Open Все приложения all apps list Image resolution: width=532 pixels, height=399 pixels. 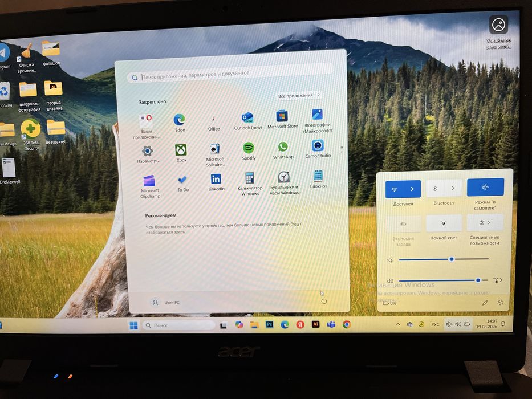(x=299, y=96)
